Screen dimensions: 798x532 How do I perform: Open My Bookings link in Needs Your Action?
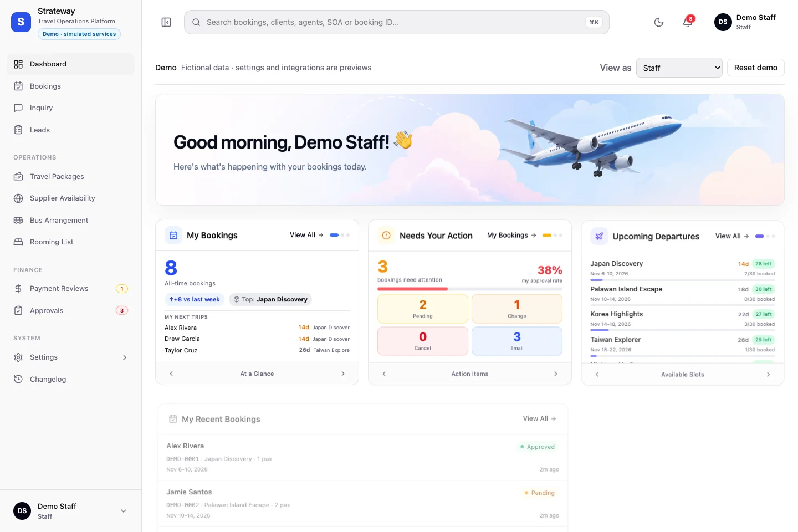[x=511, y=235]
